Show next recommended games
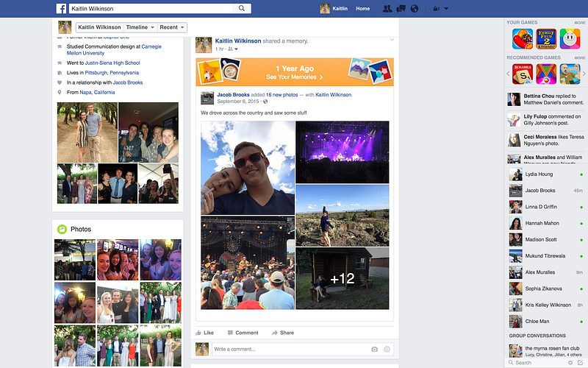 coord(584,74)
